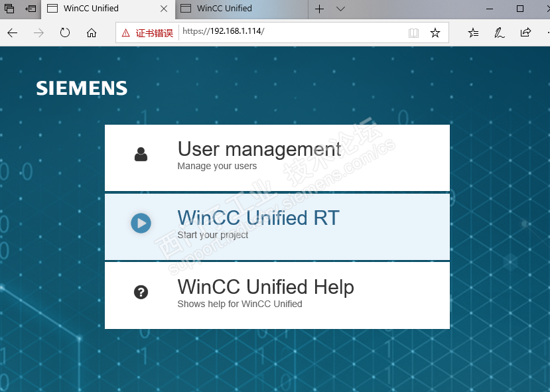Close the active WinCC Unified tab

pyautogui.click(x=163, y=9)
